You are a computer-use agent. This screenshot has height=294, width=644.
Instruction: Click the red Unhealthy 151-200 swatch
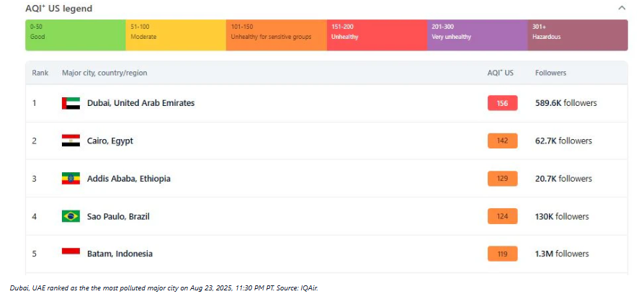click(377, 35)
